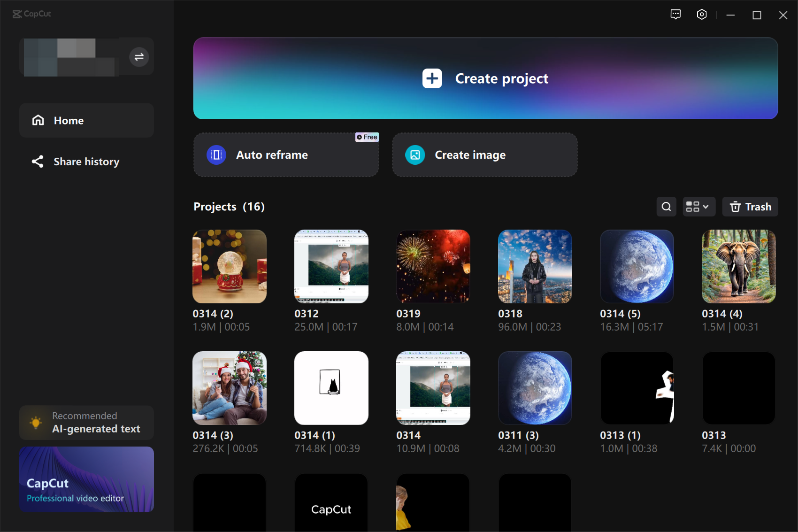Viewport: 798px width, 532px height.
Task: Open the feedback message icon
Action: point(676,15)
